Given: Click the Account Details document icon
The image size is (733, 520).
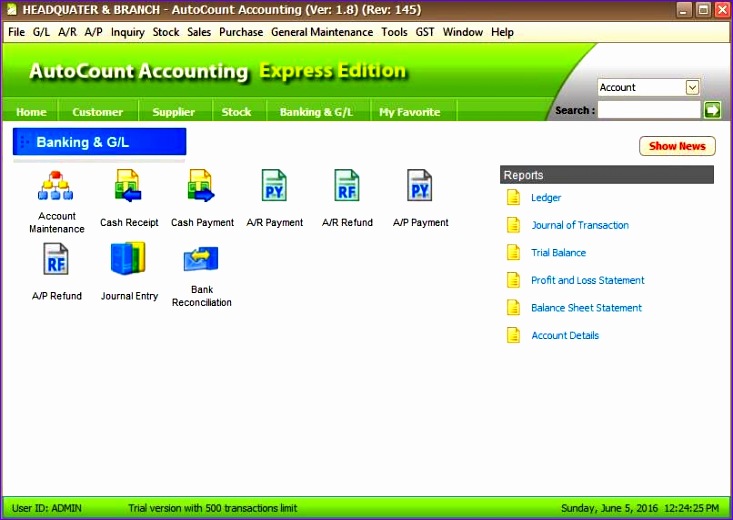Looking at the screenshot, I should click(x=513, y=335).
